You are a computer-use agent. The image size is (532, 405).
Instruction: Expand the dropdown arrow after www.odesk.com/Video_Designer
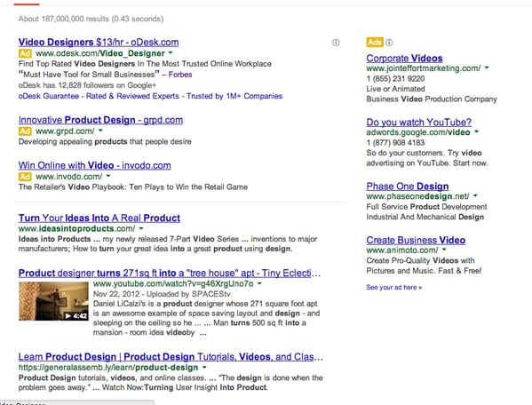click(x=171, y=53)
